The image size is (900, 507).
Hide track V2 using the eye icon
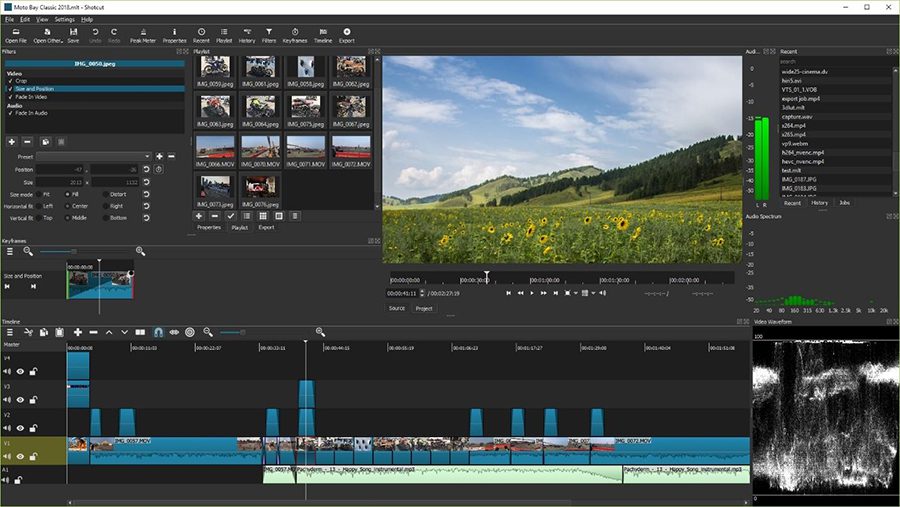coord(20,428)
